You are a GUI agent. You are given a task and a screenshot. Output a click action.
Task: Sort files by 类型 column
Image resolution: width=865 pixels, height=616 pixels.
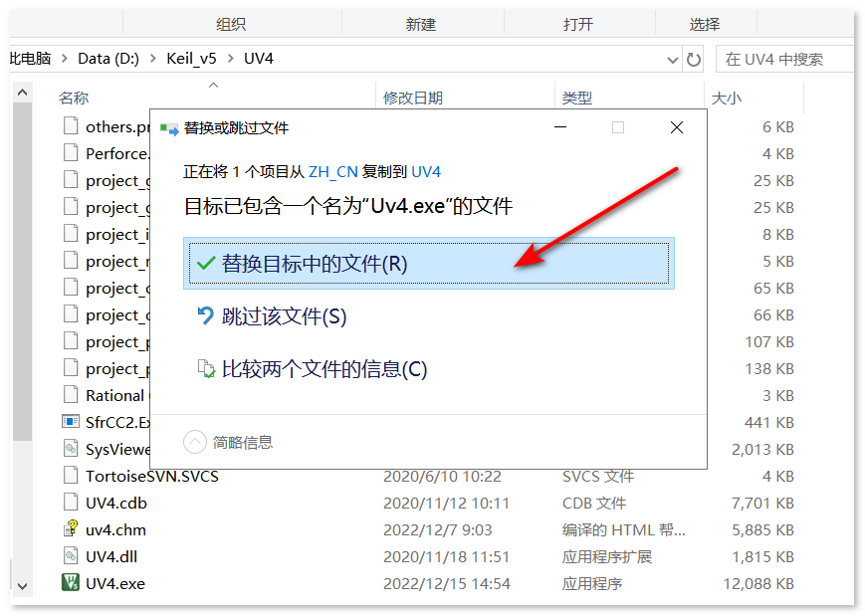[x=577, y=99]
